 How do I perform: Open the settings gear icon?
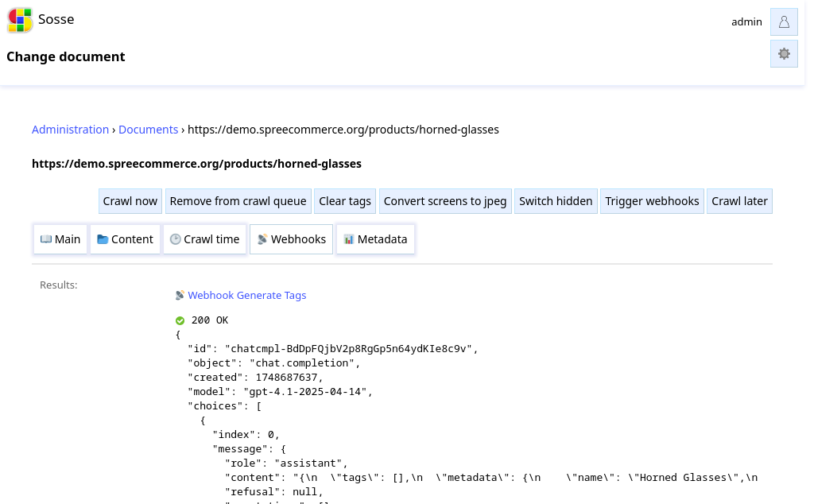click(x=784, y=54)
